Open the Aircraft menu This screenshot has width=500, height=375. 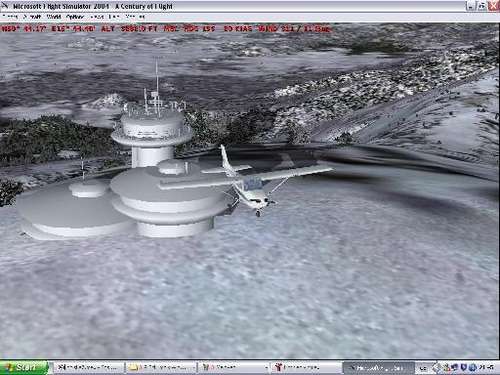tap(33, 16)
